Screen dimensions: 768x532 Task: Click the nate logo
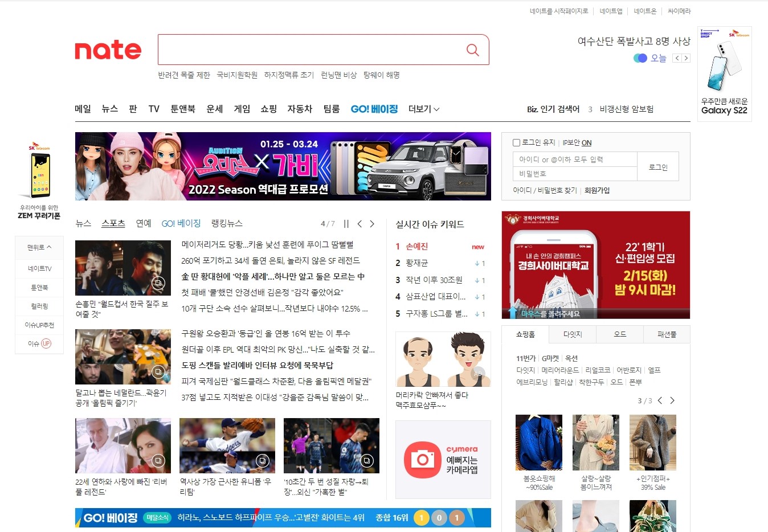tap(108, 50)
